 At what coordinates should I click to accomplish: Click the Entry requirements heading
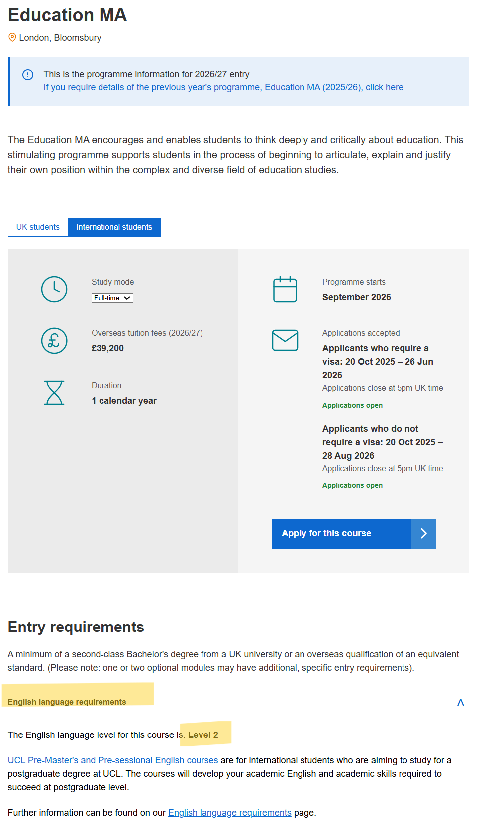point(76,627)
